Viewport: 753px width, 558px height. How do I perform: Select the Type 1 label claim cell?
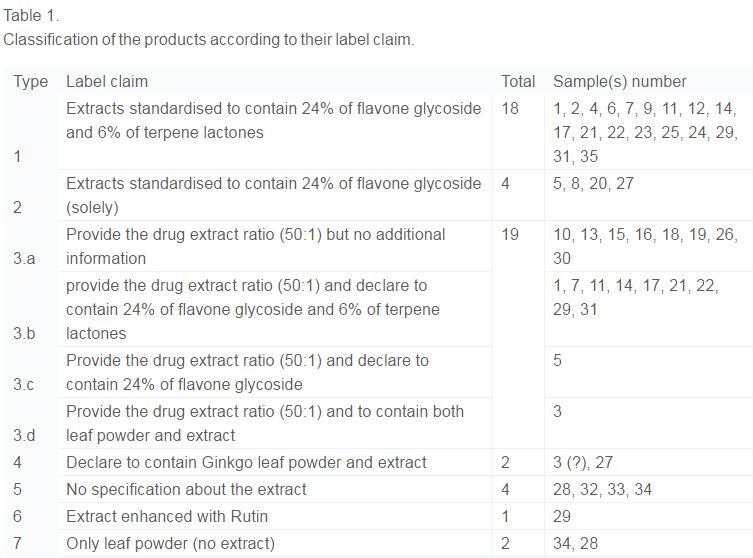click(x=273, y=120)
